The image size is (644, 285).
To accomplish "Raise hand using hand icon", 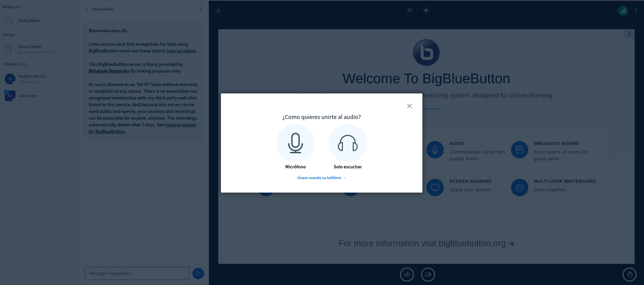I will click(x=630, y=275).
